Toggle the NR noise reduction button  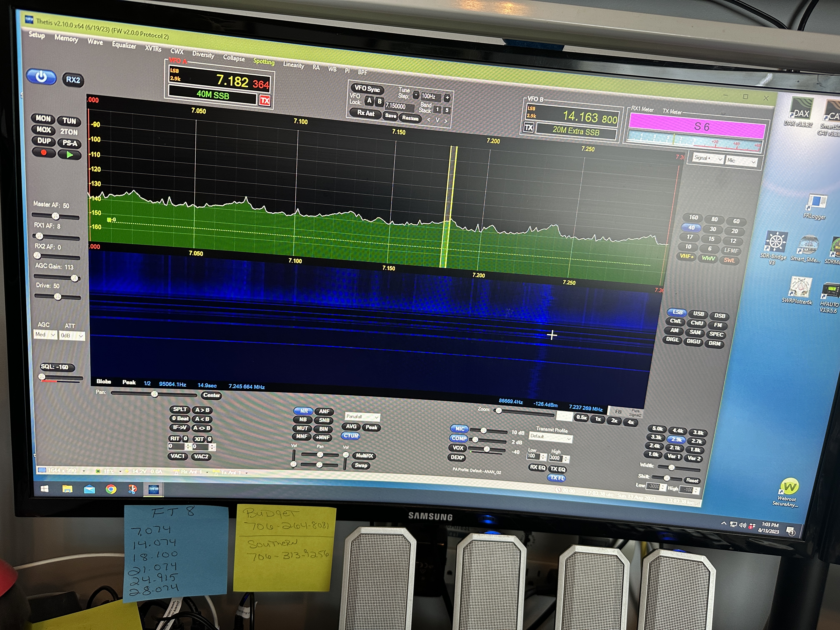pyautogui.click(x=304, y=411)
